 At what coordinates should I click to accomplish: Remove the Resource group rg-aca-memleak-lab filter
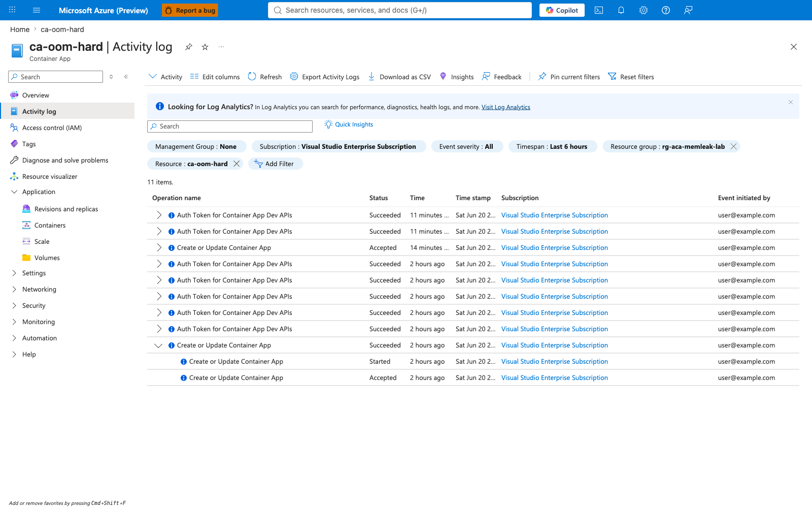pos(733,146)
